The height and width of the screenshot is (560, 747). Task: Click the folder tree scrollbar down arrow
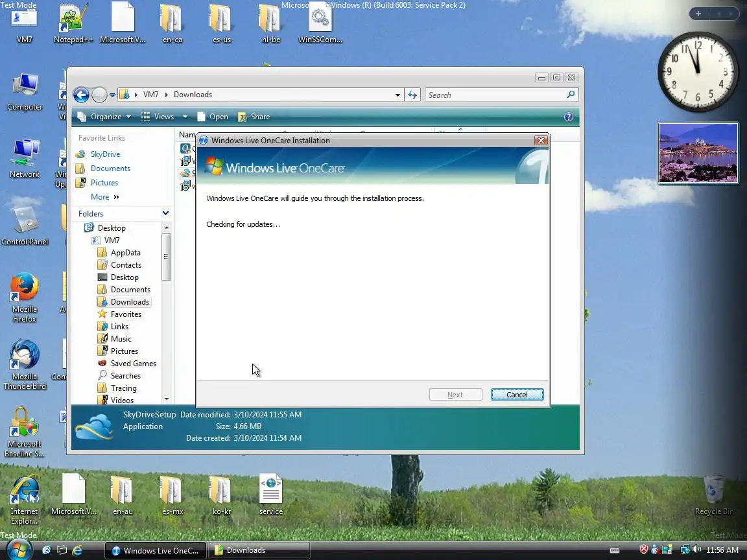(x=166, y=399)
